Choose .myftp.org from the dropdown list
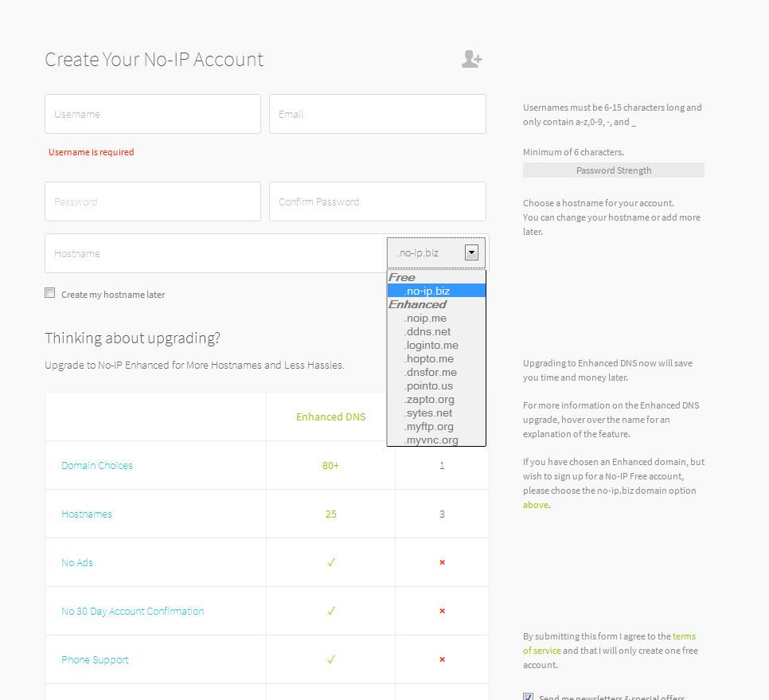769x700 pixels. pos(428,426)
